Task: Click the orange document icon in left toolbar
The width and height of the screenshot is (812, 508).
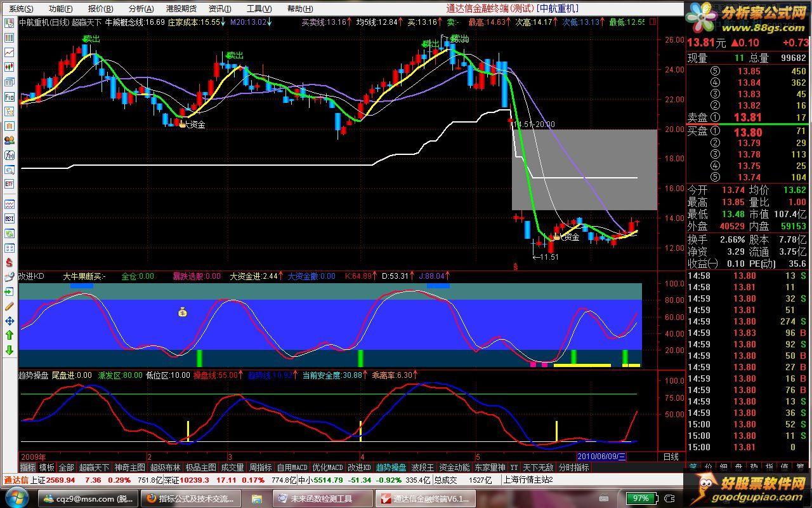Action: (10, 126)
